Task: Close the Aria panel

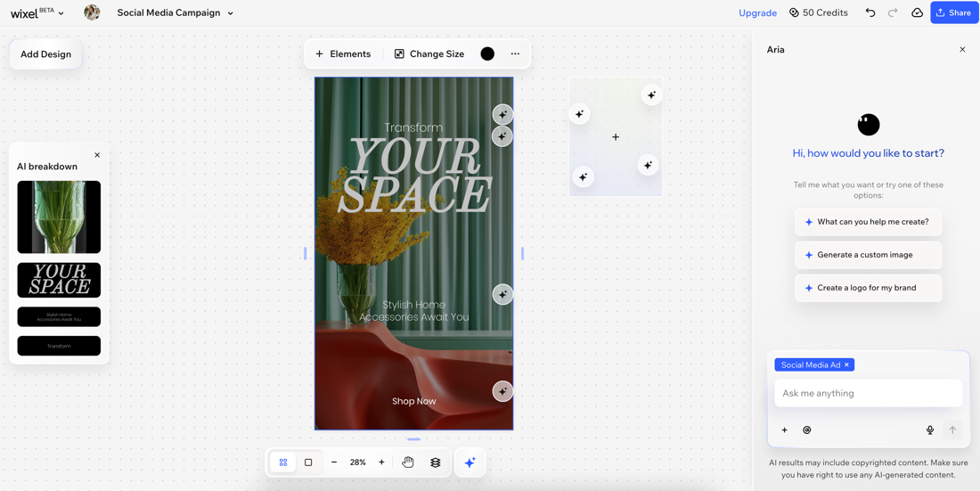Action: [962, 49]
